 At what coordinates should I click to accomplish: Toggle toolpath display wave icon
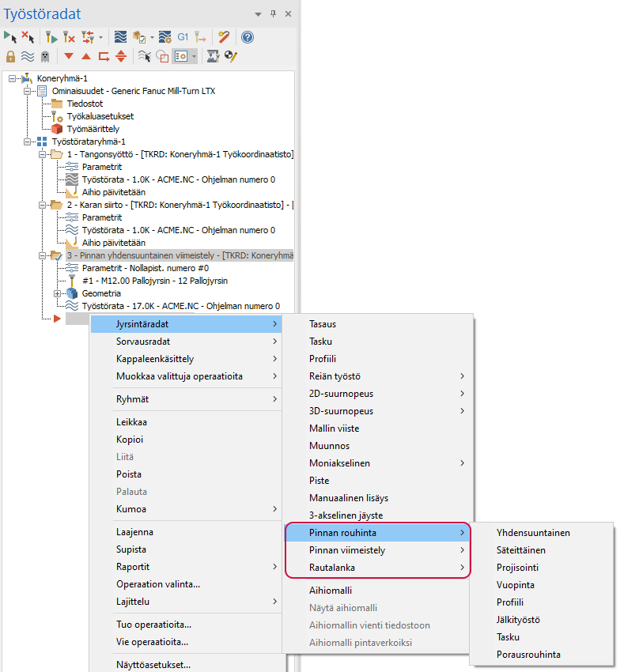pos(28,56)
